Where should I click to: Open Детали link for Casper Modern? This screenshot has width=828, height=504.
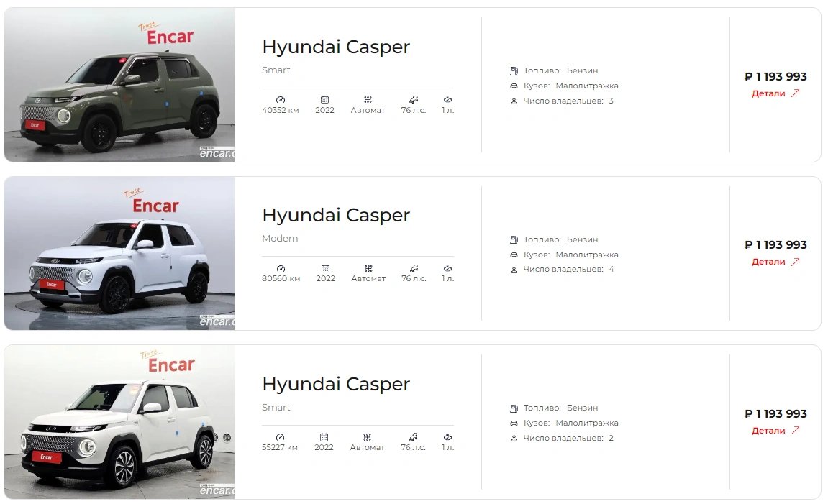[x=775, y=262]
